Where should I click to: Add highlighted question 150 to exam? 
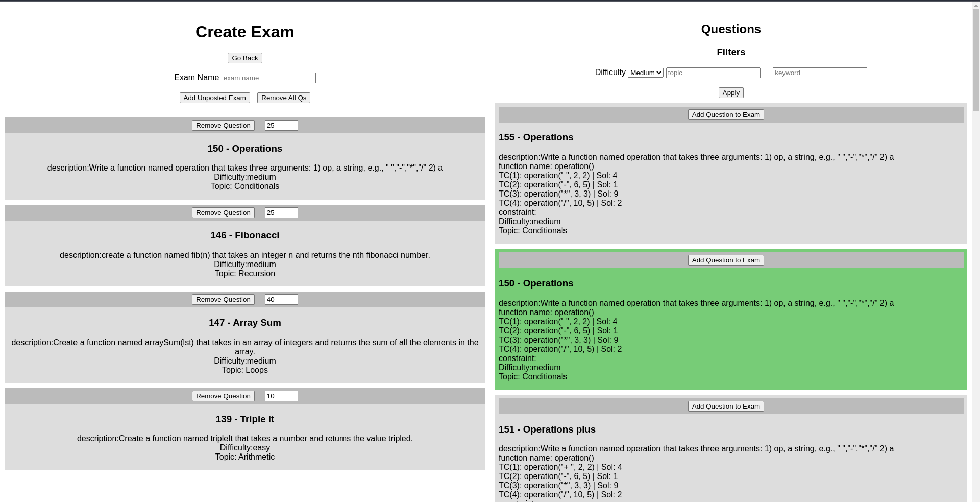(725, 260)
